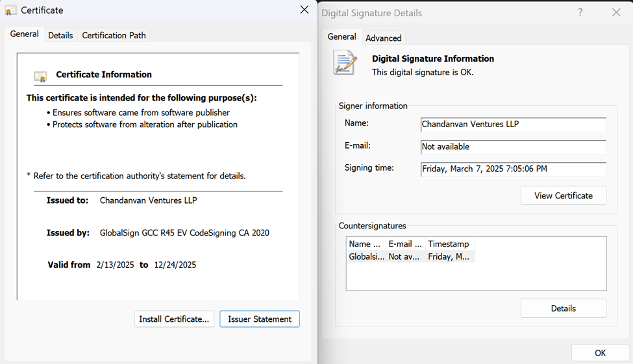Click 'This digital signature is OK.' text
This screenshot has height=364, width=633.
pos(423,72)
